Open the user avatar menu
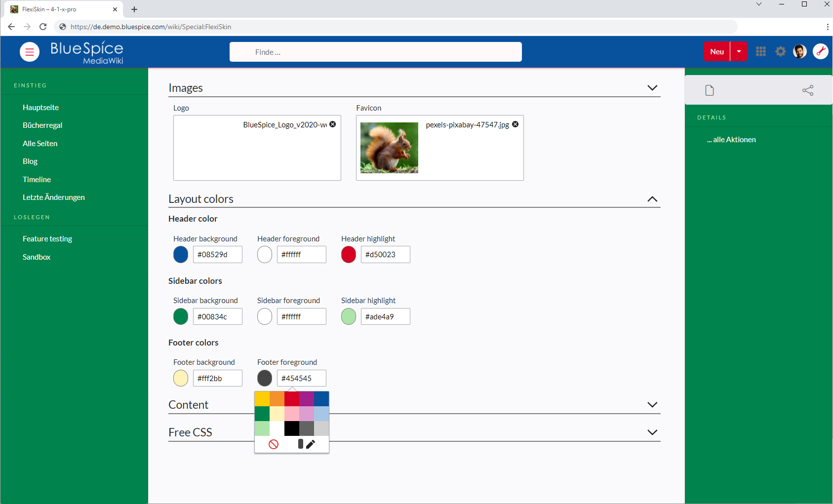The width and height of the screenshot is (833, 504). (799, 51)
